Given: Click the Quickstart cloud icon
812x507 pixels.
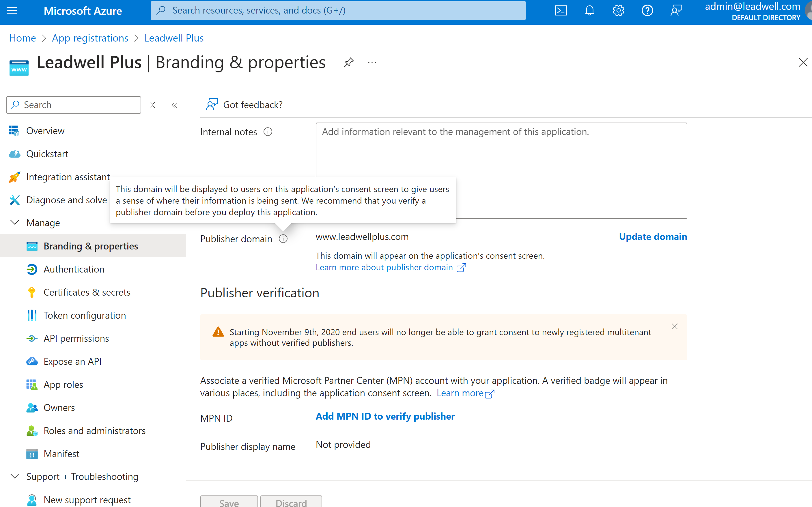Looking at the screenshot, I should (x=14, y=154).
